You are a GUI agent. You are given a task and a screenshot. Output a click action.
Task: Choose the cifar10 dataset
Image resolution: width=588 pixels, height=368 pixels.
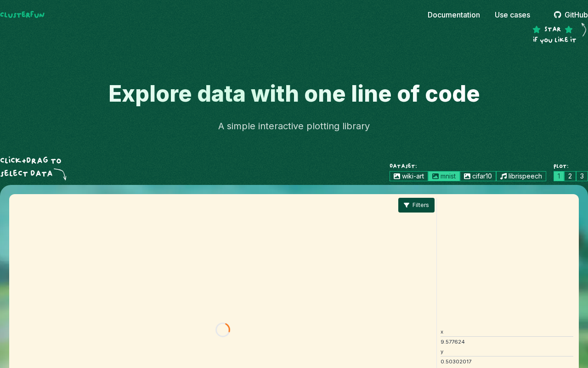[478, 176]
